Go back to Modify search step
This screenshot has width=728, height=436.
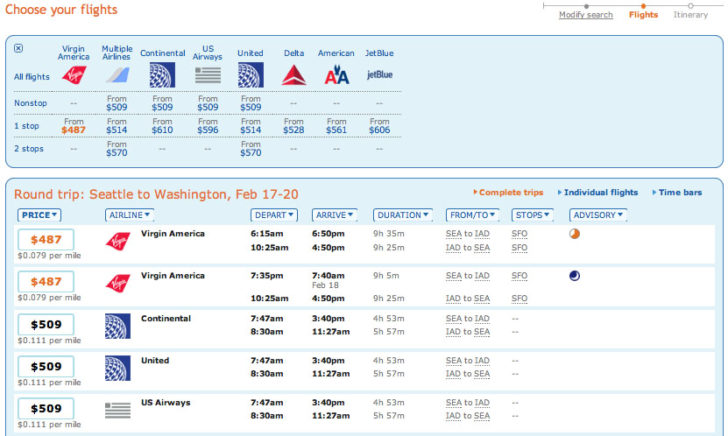tap(586, 15)
